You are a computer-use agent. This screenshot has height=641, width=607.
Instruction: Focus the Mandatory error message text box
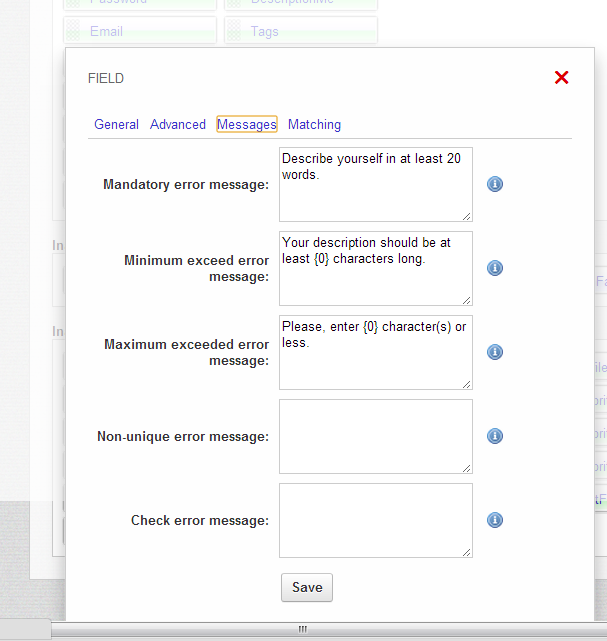point(375,184)
